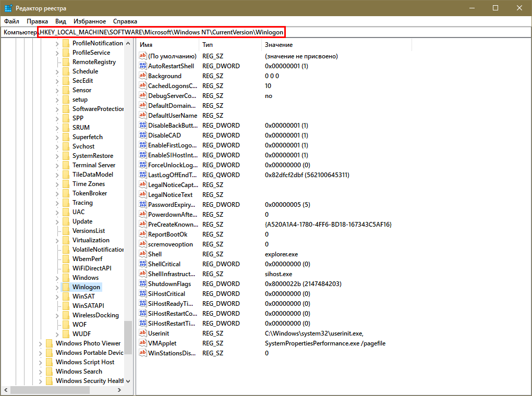Click the Userinit value icon
This screenshot has height=396, width=532.
(143, 333)
